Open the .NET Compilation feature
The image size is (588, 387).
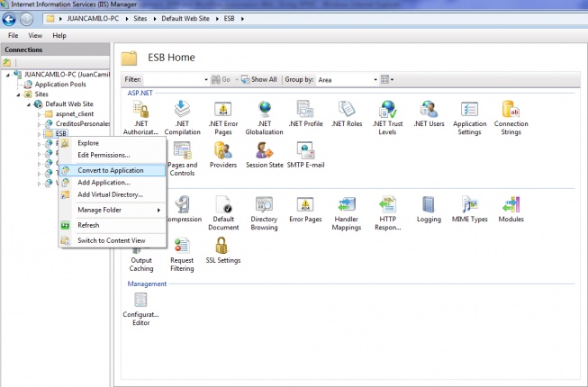pyautogui.click(x=182, y=118)
